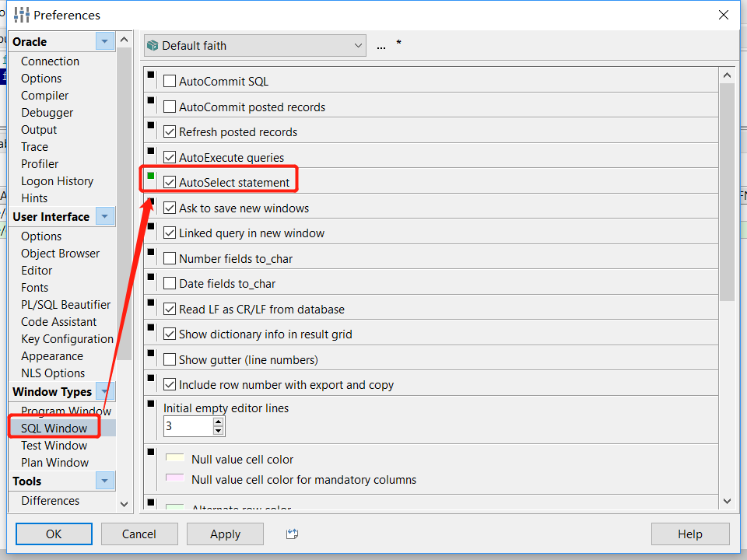Viewport: 747px width, 560px height.
Task: Open the Default faith preference set dropdown
Action: [x=358, y=45]
